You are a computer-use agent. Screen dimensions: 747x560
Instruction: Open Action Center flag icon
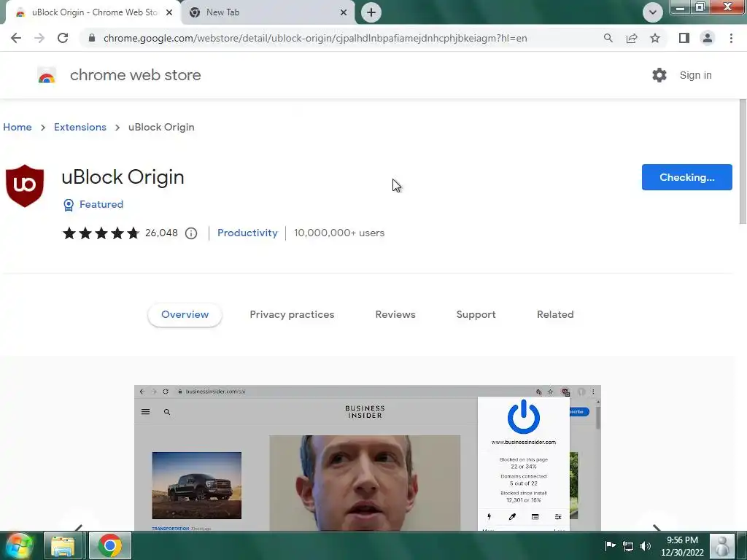click(610, 545)
